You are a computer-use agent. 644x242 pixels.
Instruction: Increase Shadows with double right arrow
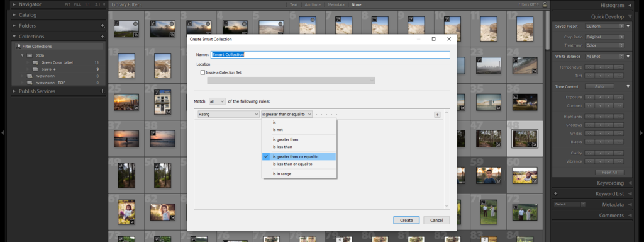click(x=619, y=125)
